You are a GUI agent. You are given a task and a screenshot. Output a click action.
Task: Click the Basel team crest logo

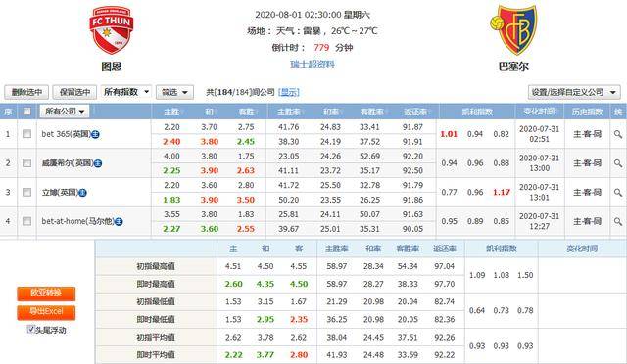514,30
